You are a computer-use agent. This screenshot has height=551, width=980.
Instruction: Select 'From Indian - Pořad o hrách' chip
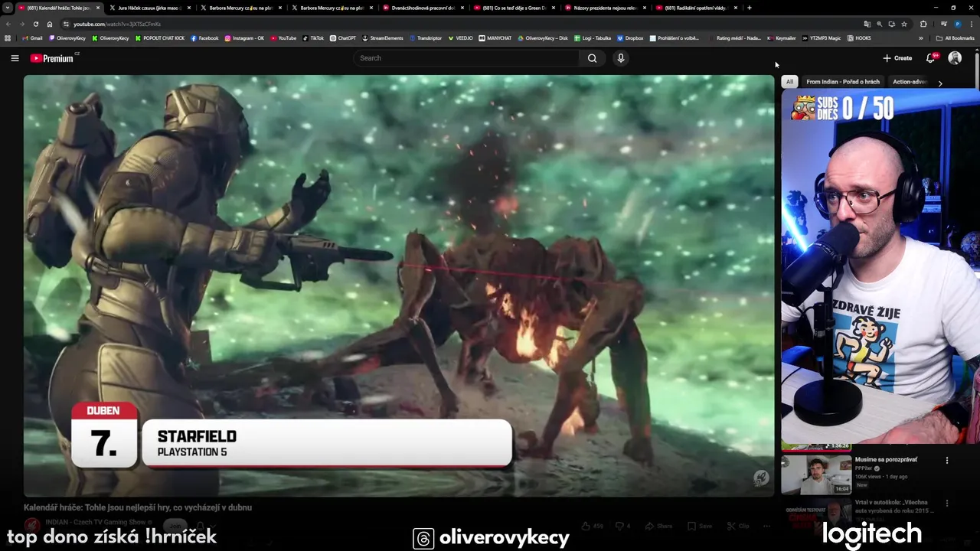click(x=843, y=82)
